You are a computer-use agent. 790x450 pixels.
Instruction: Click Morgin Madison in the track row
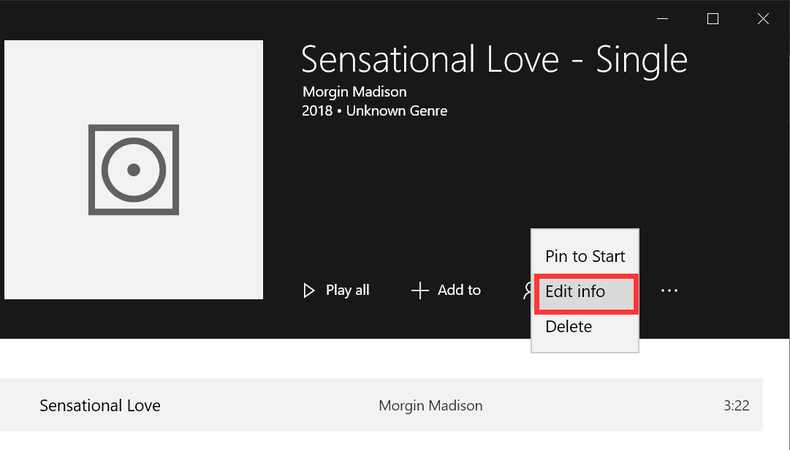tap(430, 405)
